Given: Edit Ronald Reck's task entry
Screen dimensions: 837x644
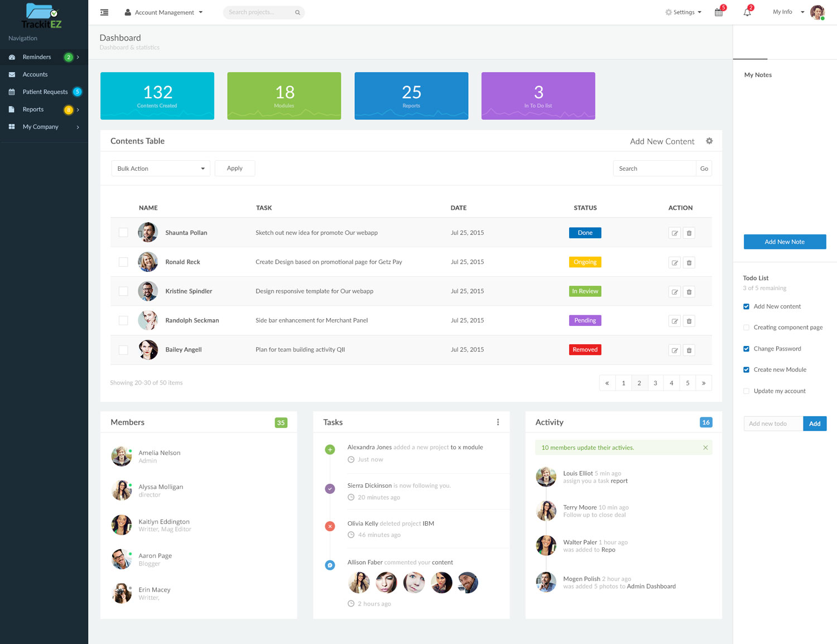Looking at the screenshot, I should coord(675,262).
